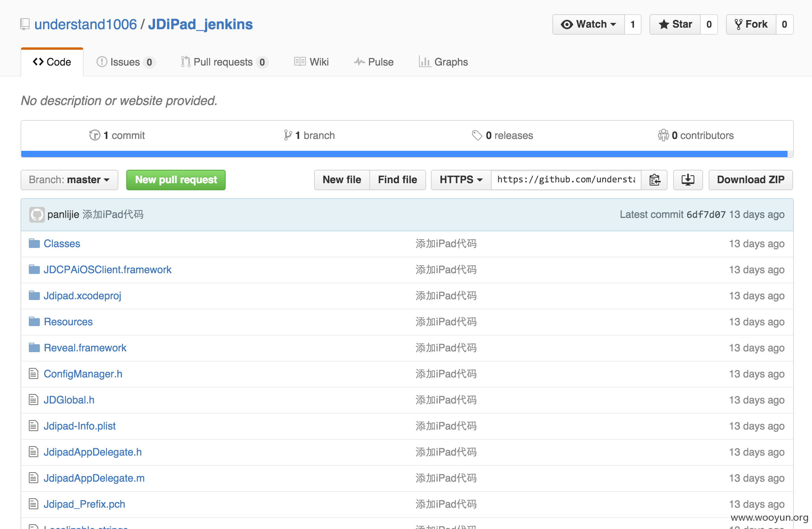812x529 pixels.
Task: Star the repository
Action: (675, 24)
